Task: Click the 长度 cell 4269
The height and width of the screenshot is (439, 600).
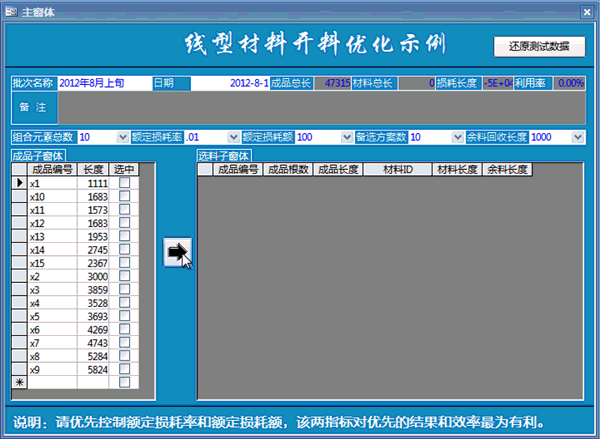Action: pos(93,330)
